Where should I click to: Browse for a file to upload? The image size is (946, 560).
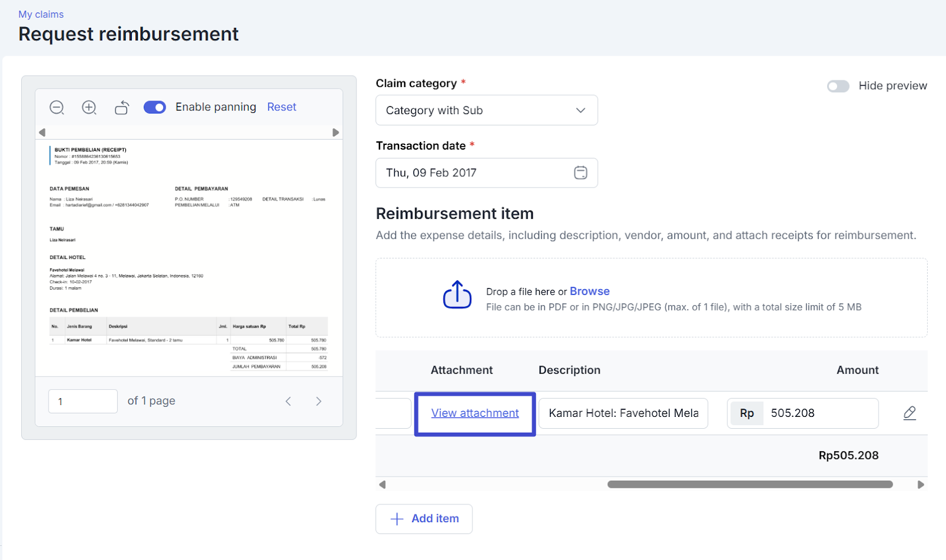(x=589, y=292)
